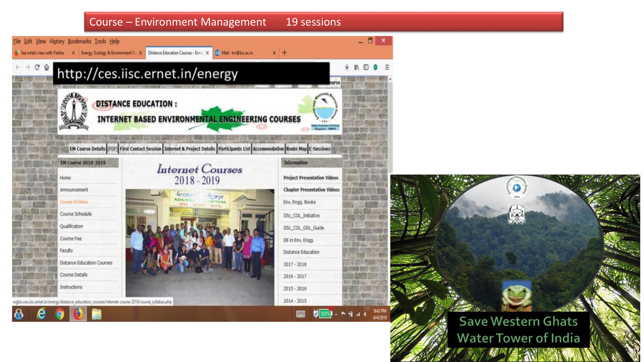Click the browser back arrow
This screenshot has width=644, height=362.
coord(18,67)
